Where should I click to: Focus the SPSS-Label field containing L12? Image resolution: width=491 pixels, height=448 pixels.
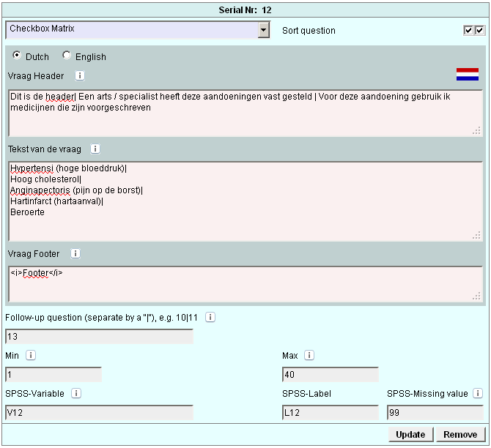pos(331,413)
